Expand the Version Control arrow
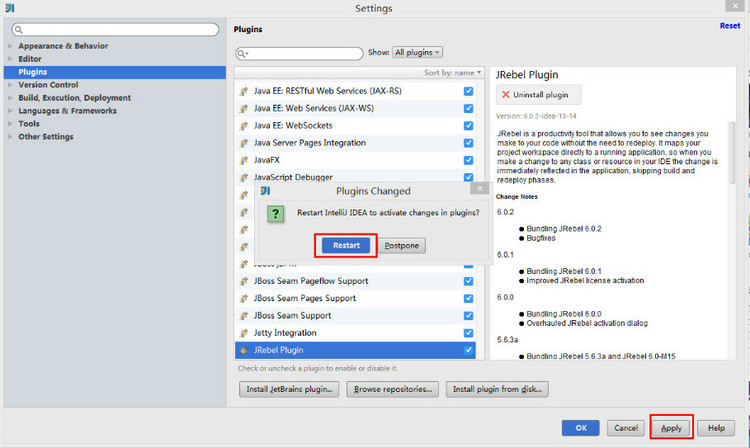Screen dimensions: 750x448 (x=10, y=85)
